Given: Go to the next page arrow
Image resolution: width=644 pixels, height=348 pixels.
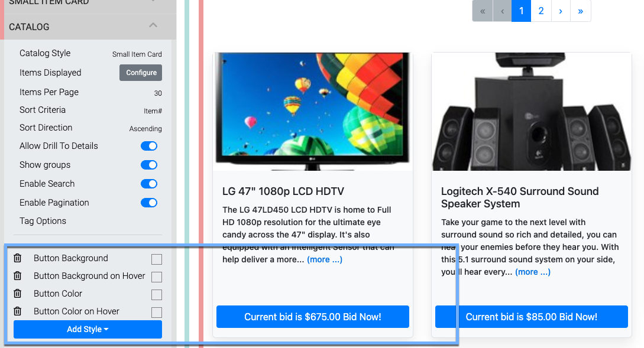Looking at the screenshot, I should click(x=561, y=11).
